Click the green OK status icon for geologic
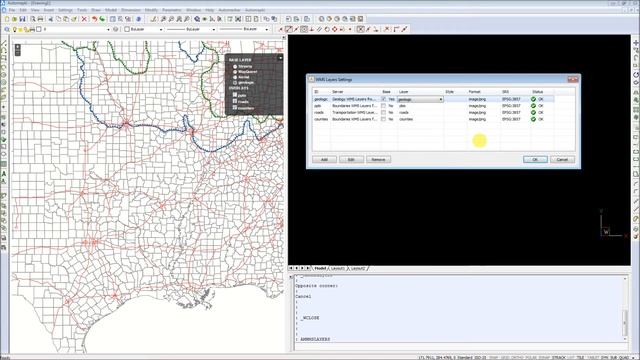The width and height of the screenshot is (640, 360). coord(533,99)
